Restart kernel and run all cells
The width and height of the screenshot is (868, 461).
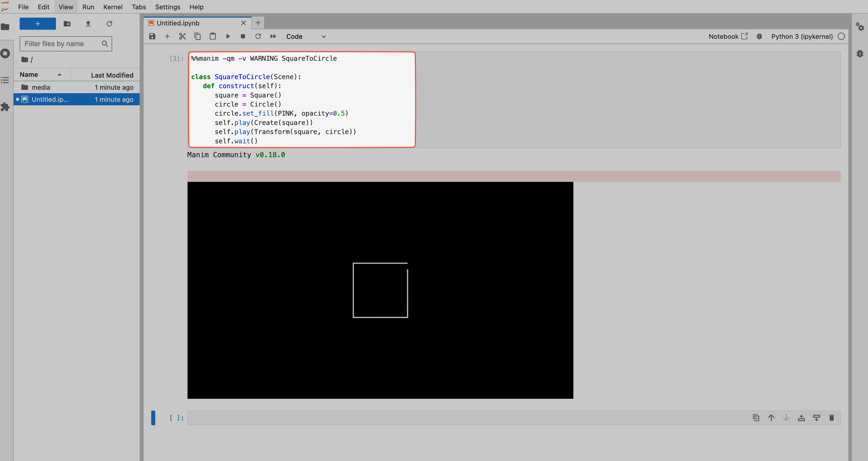pyautogui.click(x=273, y=36)
